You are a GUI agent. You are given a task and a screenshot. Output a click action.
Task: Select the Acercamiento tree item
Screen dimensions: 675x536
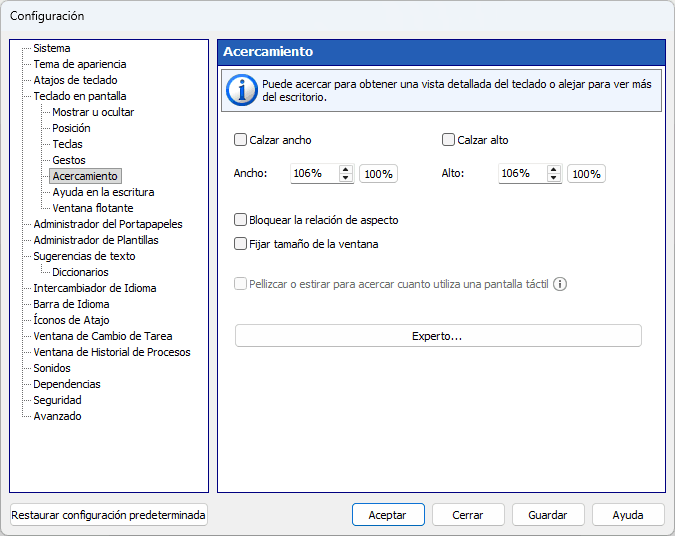click(85, 176)
